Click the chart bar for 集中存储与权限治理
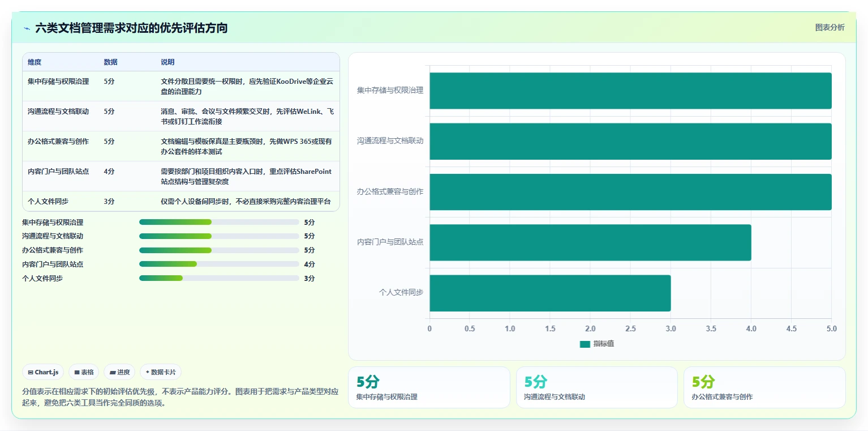Screen dimensions: 868x431 tap(630, 91)
